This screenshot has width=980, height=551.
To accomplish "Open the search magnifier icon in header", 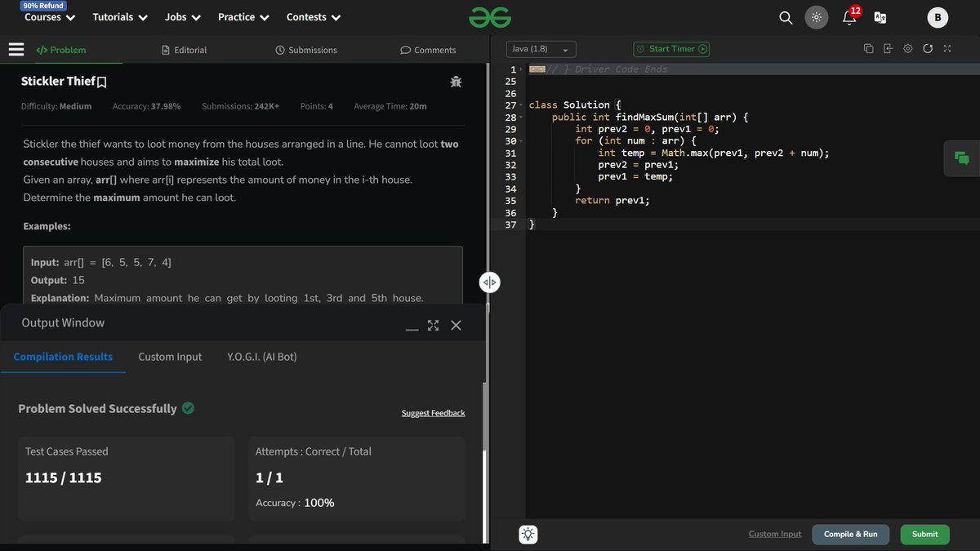I will tap(786, 17).
